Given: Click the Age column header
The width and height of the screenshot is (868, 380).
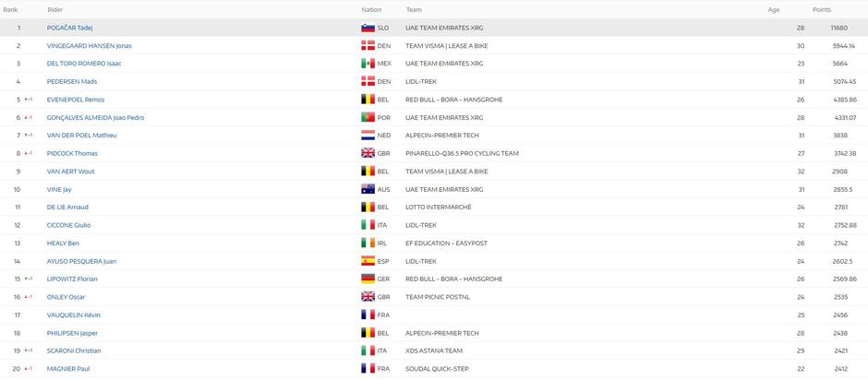Looking at the screenshot, I should pyautogui.click(x=773, y=9).
